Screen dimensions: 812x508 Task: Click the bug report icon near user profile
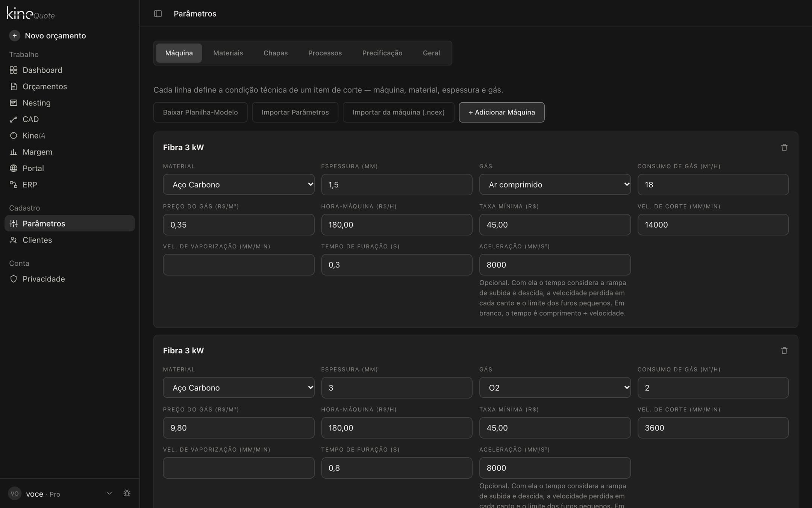click(x=127, y=493)
